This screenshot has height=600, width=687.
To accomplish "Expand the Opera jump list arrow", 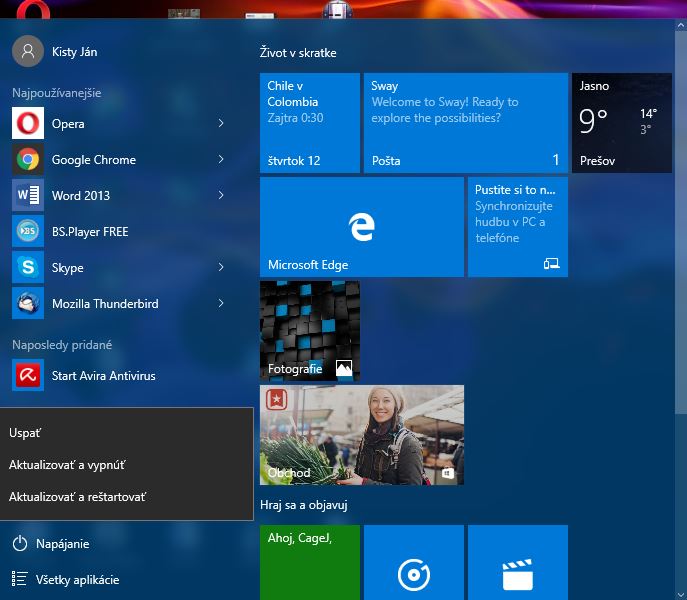I will (221, 123).
